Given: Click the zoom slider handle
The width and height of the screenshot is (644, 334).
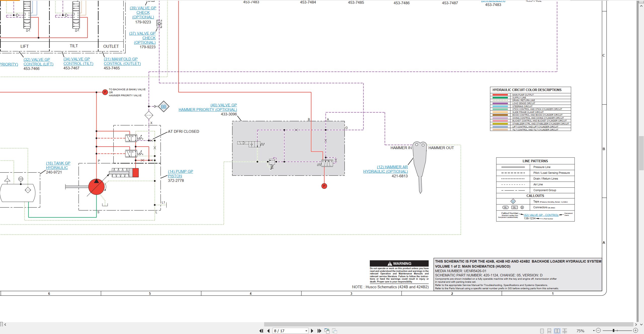Looking at the screenshot, I should click(x=614, y=330).
